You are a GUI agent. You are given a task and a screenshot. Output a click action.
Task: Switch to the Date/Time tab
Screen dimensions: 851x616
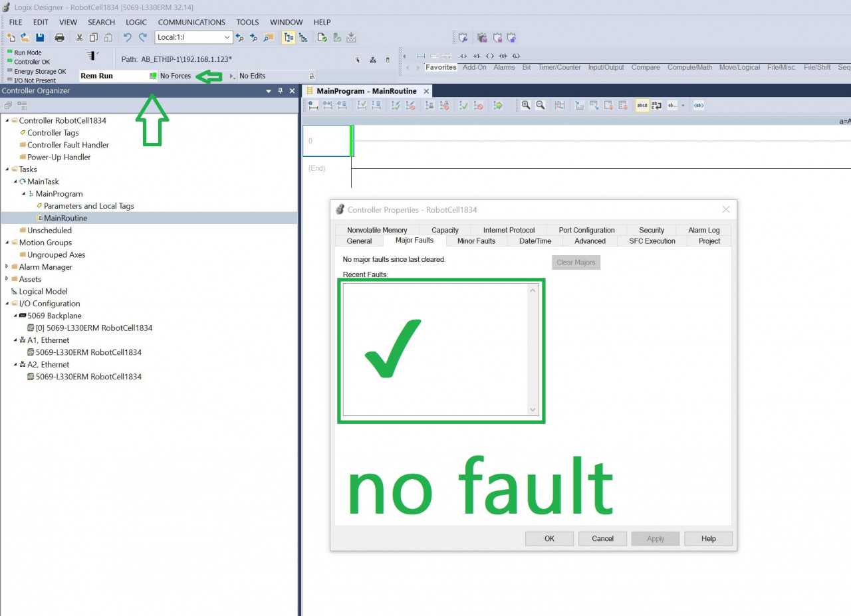coord(535,241)
